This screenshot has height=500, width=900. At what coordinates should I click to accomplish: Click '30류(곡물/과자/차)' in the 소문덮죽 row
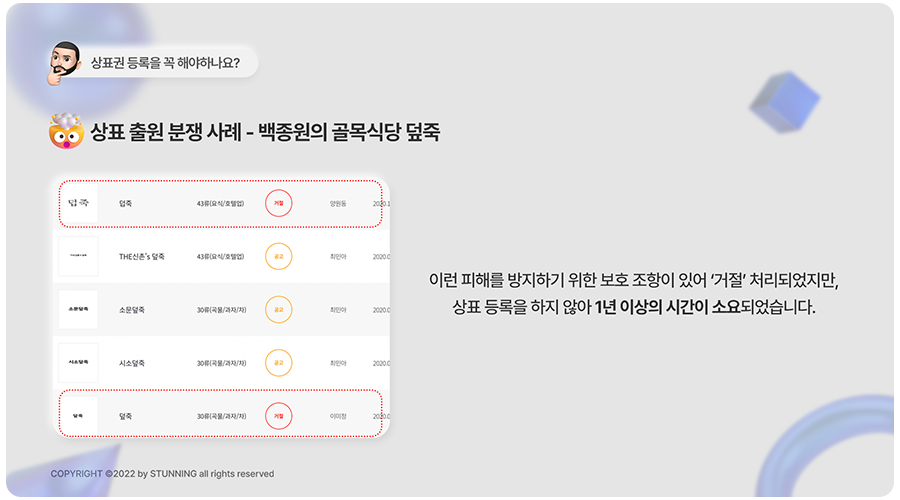pos(222,309)
